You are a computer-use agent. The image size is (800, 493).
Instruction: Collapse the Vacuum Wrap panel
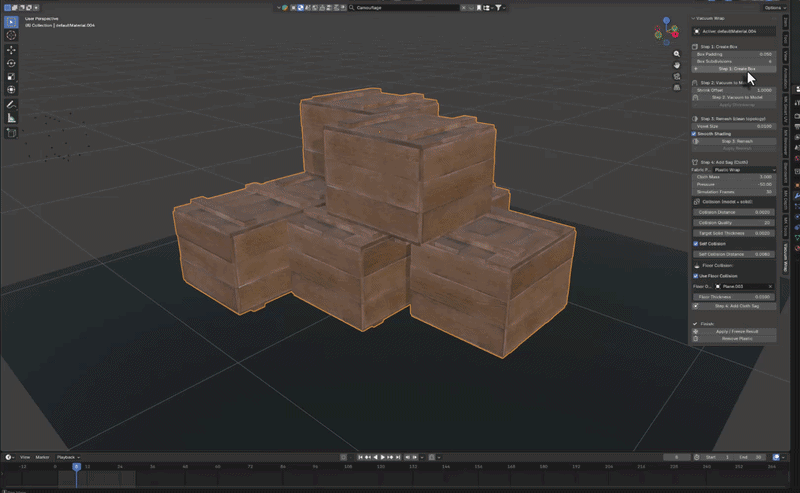point(693,18)
